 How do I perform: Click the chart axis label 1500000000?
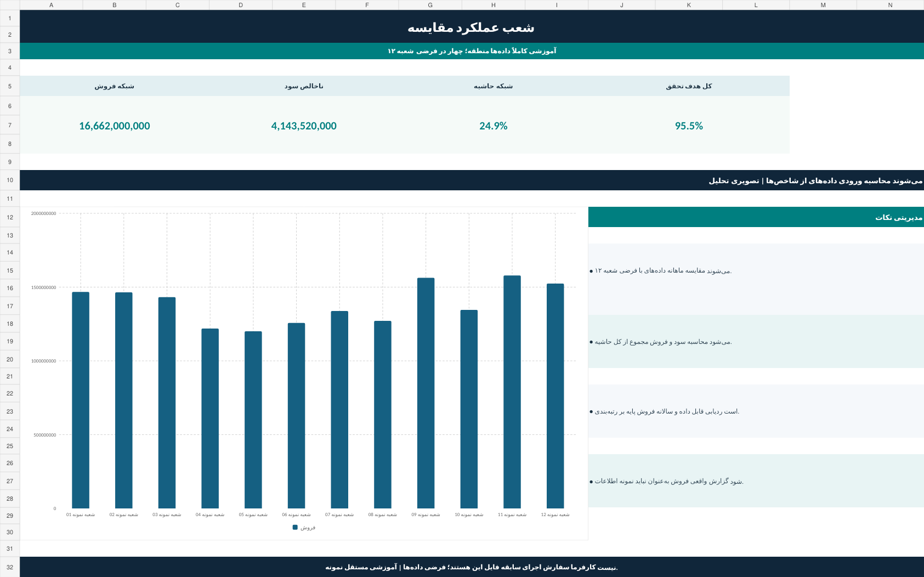[x=43, y=287]
